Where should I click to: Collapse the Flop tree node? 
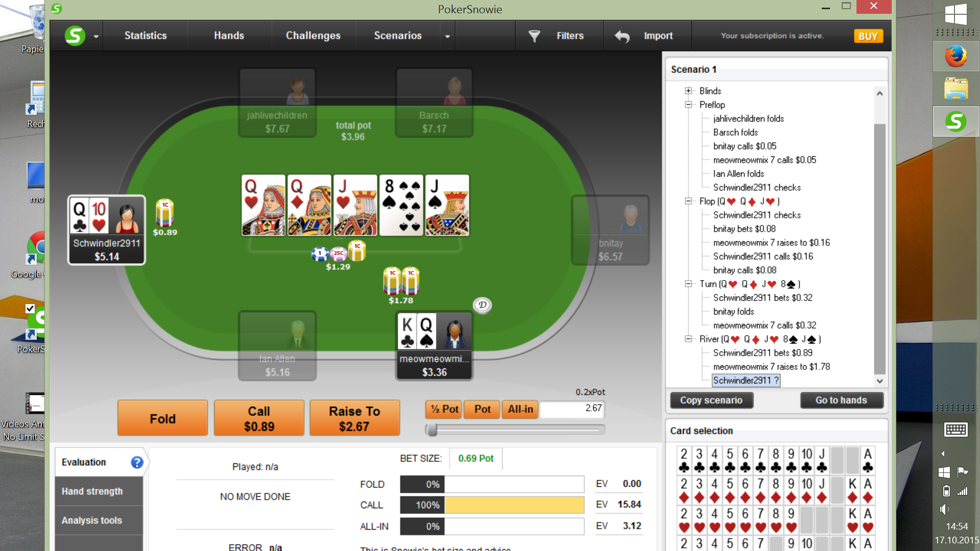click(689, 201)
